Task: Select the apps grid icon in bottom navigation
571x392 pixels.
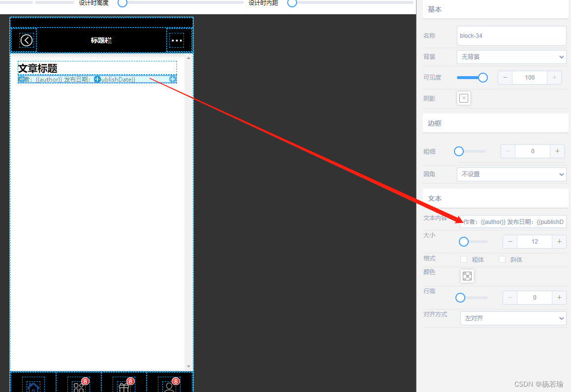Action: [79, 387]
